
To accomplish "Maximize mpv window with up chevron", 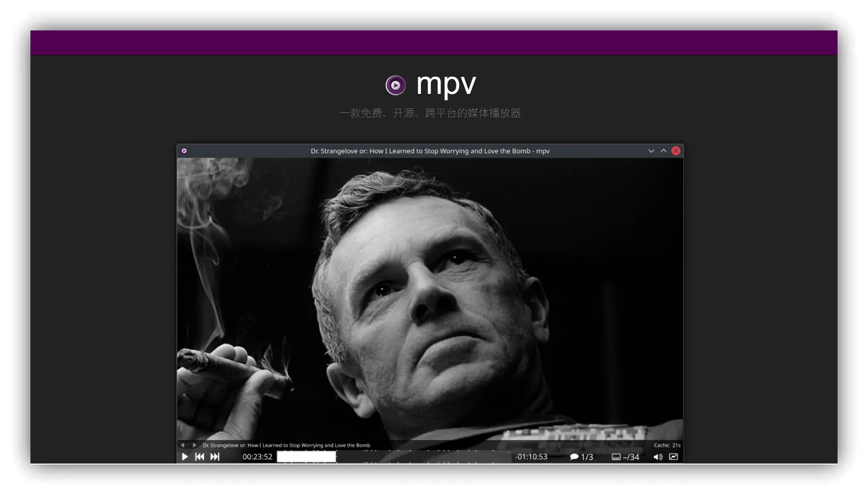I will point(664,151).
